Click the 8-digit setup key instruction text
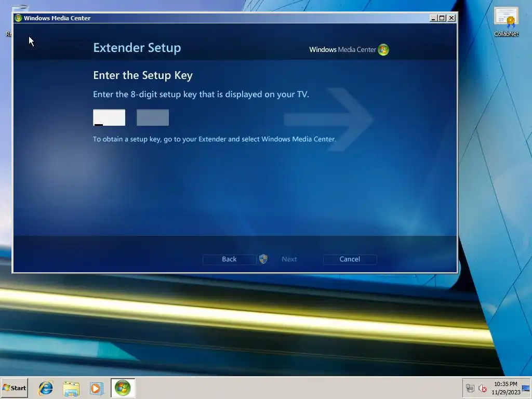Image resolution: width=532 pixels, height=399 pixels. [x=201, y=95]
